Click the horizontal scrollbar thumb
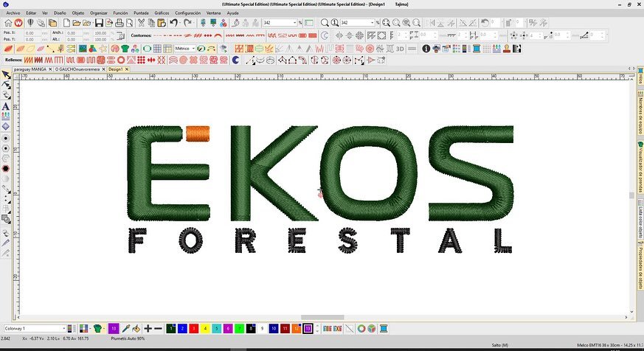 322,317
